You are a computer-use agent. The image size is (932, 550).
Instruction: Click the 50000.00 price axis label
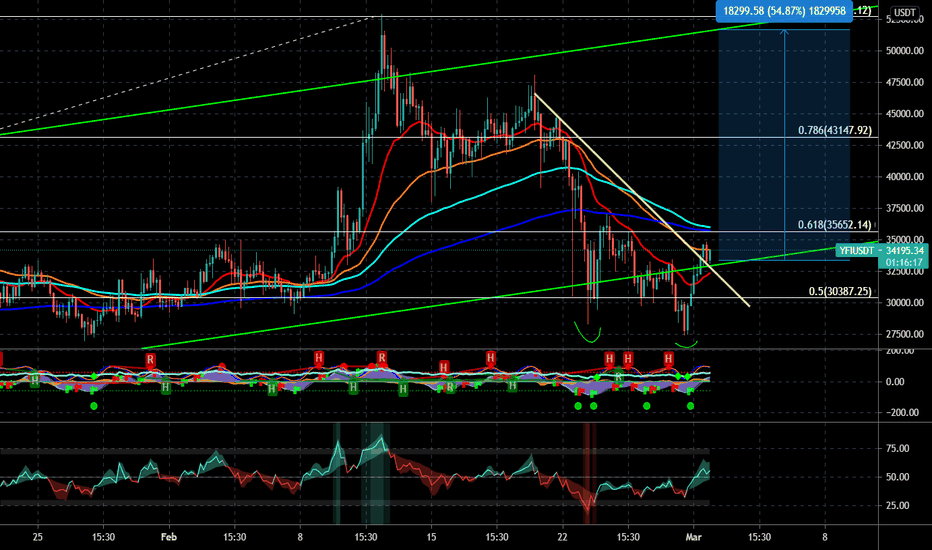coord(905,51)
